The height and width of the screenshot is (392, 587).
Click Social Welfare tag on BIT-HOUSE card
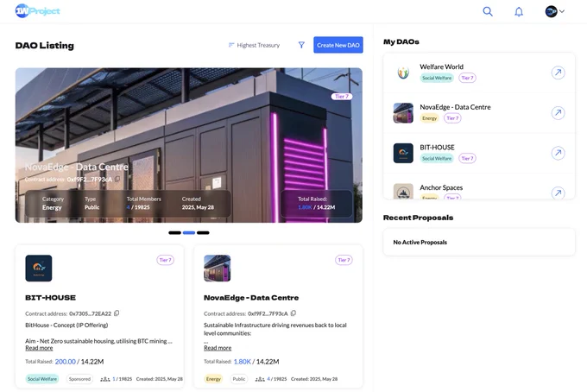tap(42, 379)
